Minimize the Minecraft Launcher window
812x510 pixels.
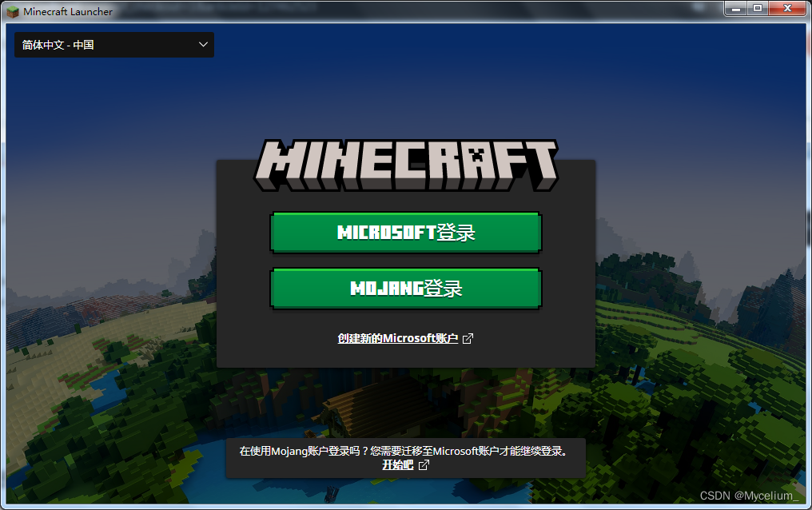point(735,9)
